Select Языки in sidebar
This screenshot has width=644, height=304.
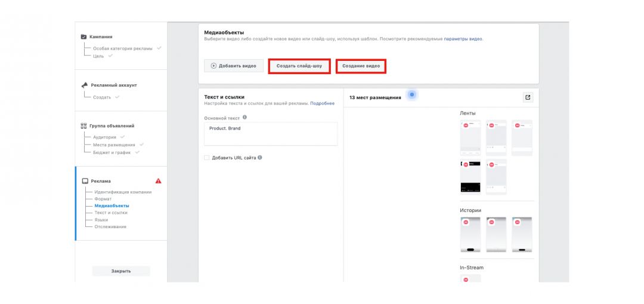101,220
